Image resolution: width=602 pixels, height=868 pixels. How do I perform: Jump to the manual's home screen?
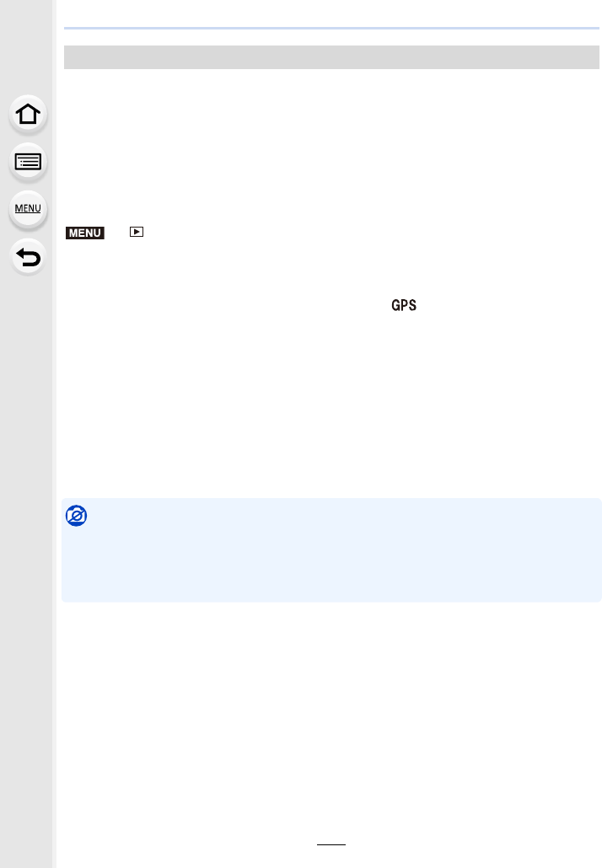[28, 114]
